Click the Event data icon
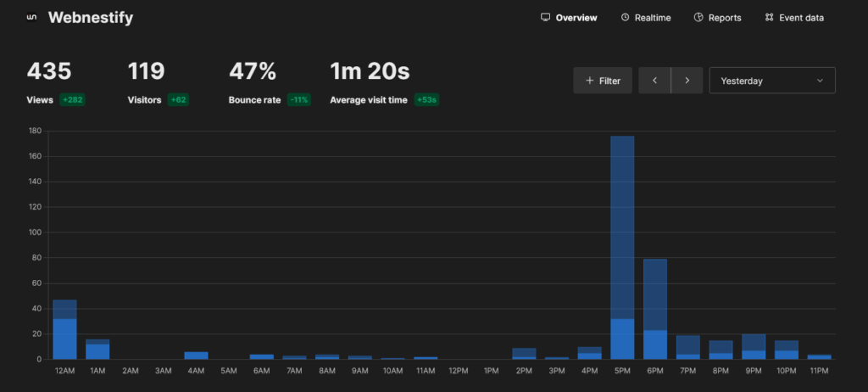 (x=769, y=18)
